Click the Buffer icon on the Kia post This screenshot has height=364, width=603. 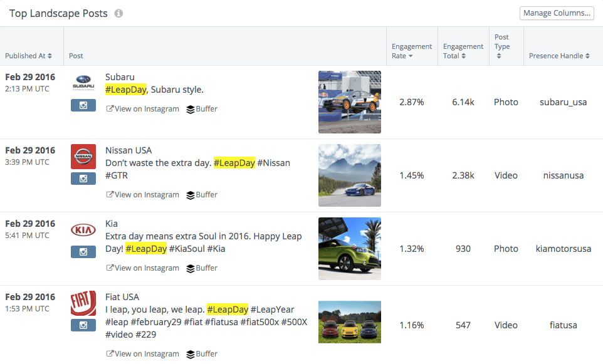tap(191, 269)
